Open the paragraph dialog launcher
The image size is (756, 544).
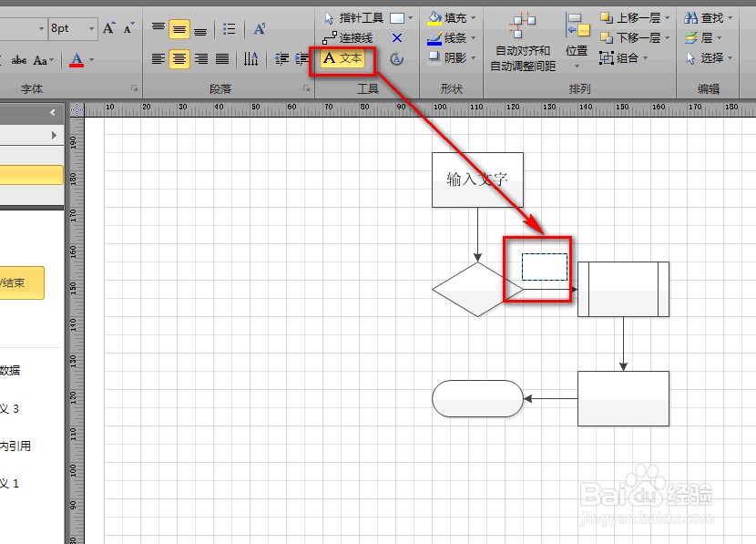click(306, 88)
